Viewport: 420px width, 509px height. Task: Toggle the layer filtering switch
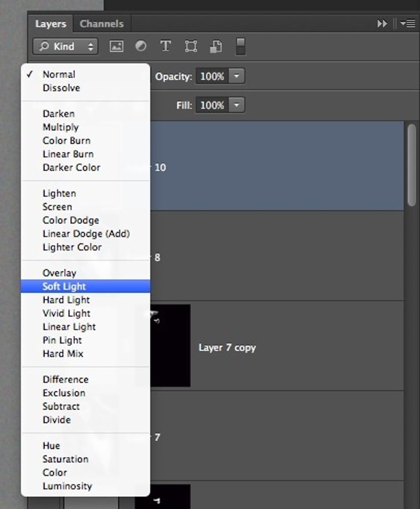coord(240,47)
